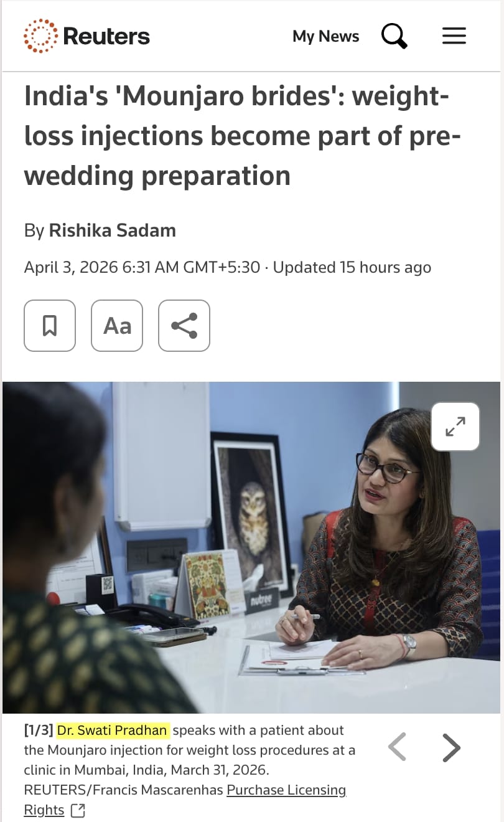Image resolution: width=504 pixels, height=822 pixels.
Task: Click the [1/3] photo counter
Action: click(x=39, y=730)
